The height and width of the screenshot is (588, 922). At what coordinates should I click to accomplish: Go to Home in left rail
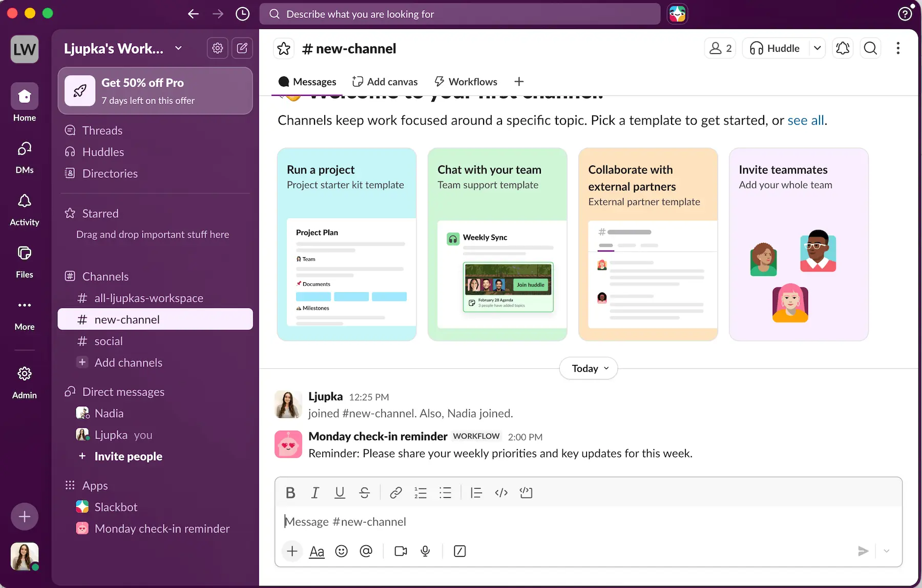click(25, 102)
